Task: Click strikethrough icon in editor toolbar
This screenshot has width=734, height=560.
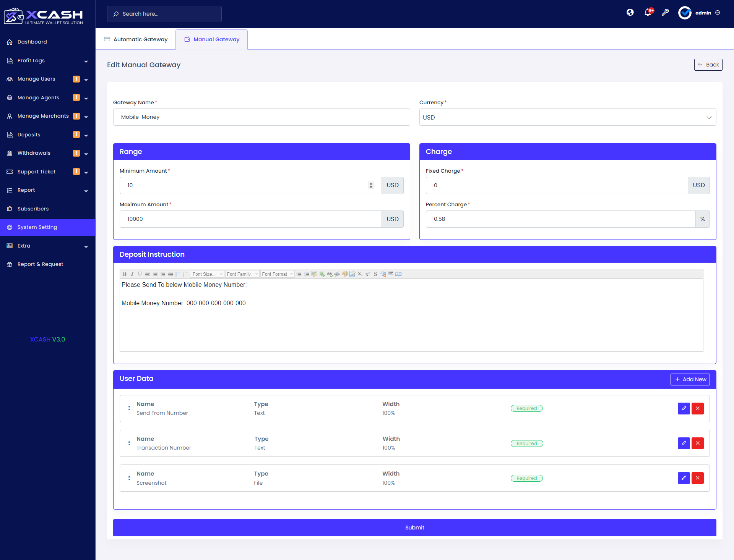Action: coord(375,274)
